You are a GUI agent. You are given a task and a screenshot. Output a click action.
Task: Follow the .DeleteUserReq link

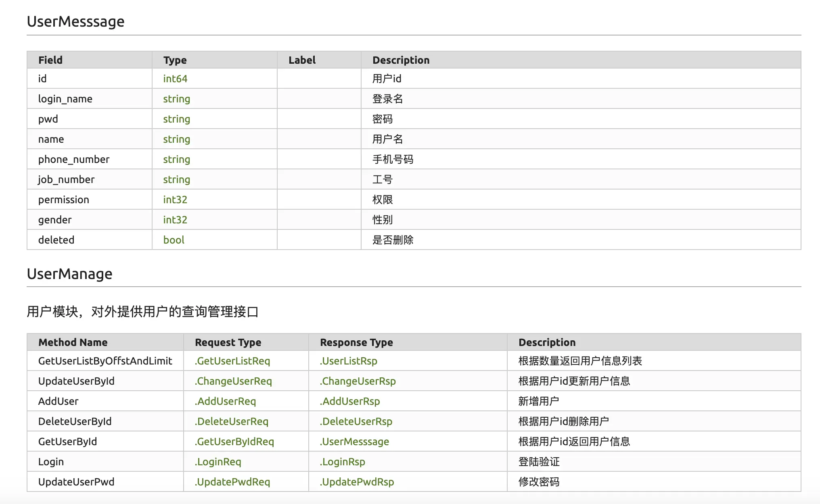click(x=232, y=421)
